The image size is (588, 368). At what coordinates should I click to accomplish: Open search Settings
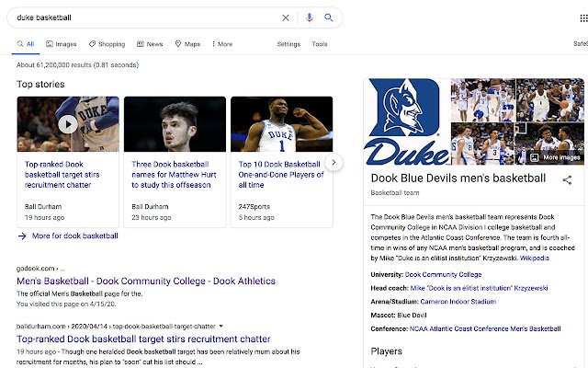point(288,44)
